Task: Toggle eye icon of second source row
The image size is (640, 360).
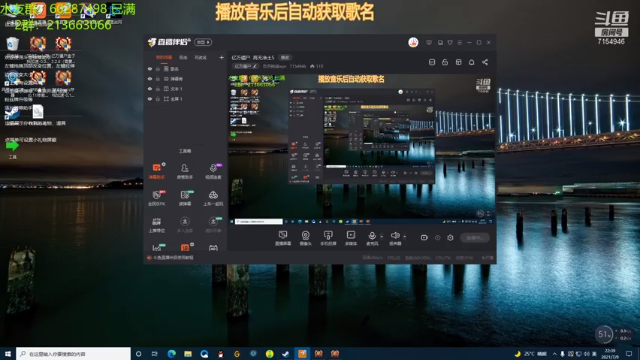Action: [x=150, y=79]
